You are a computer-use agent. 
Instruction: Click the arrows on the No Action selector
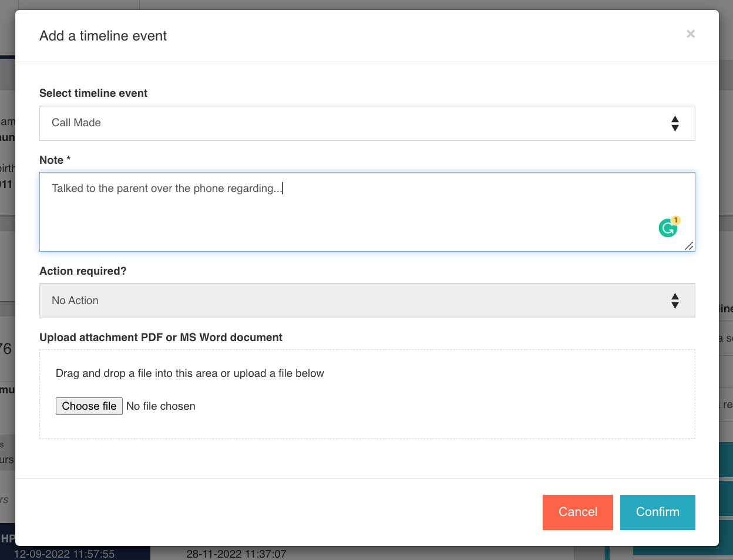point(675,301)
